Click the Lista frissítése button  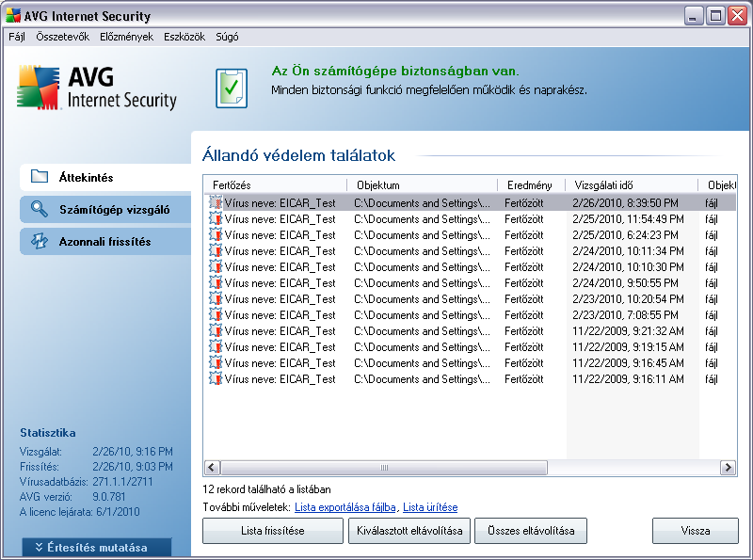point(273,531)
